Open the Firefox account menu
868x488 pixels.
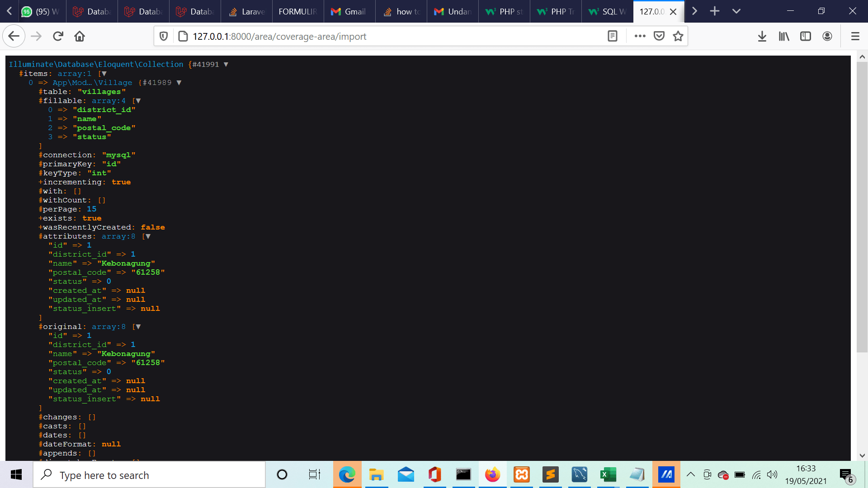coord(828,36)
